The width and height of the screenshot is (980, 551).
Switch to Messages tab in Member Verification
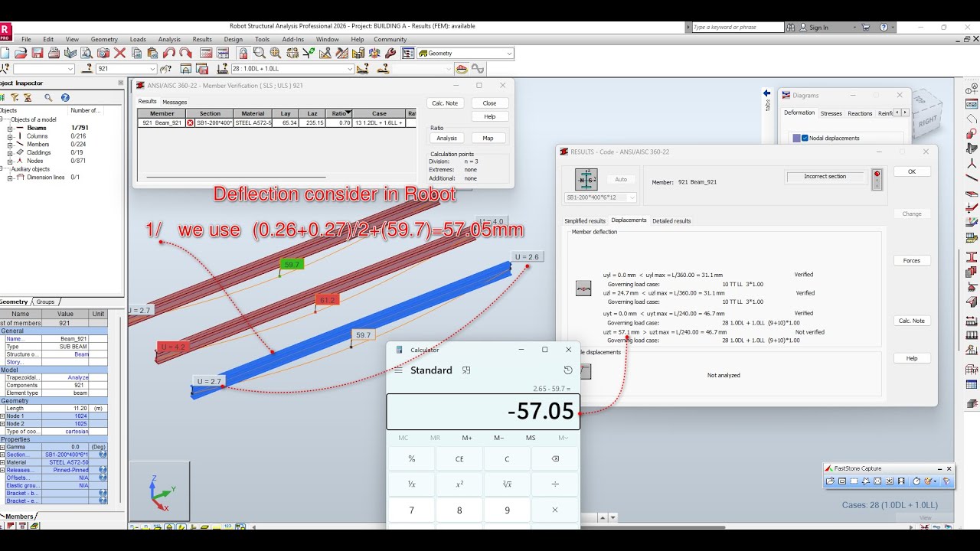[175, 102]
